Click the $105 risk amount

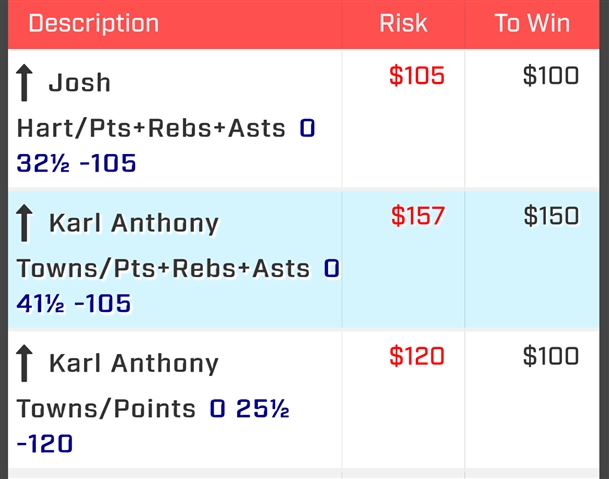pos(417,75)
